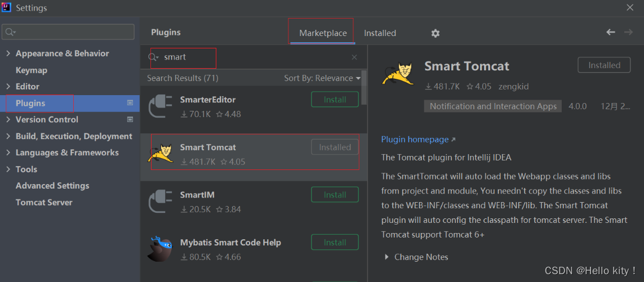This screenshot has width=644, height=282.
Task: Click the zengkid vendor name
Action: click(x=513, y=87)
